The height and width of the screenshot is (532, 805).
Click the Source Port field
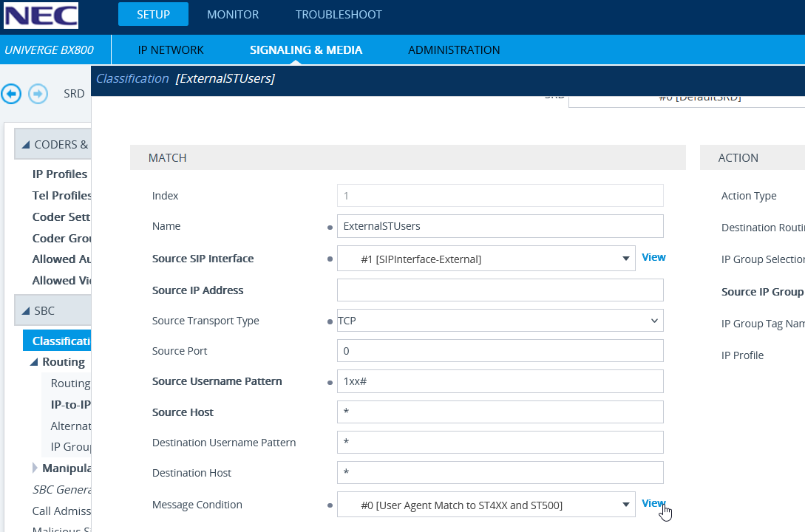click(500, 351)
